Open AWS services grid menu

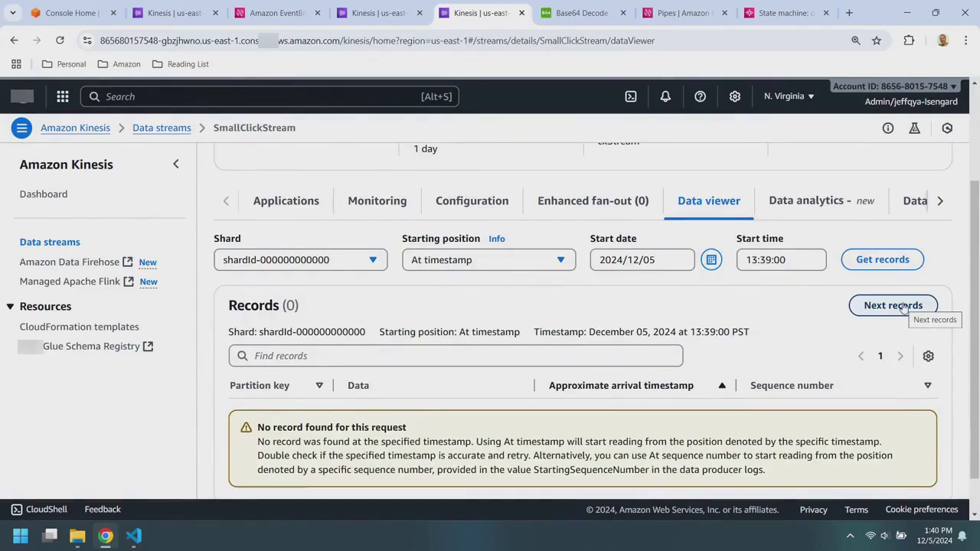pos(63,96)
